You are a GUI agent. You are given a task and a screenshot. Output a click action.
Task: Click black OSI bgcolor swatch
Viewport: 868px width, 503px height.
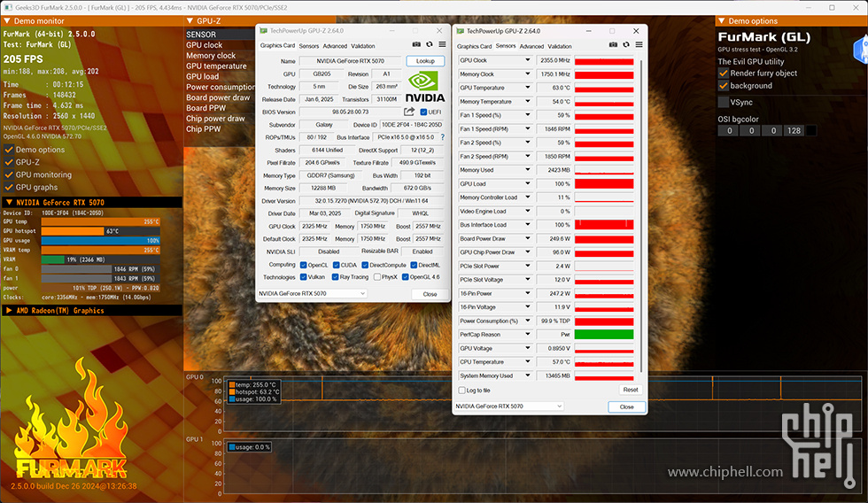(811, 130)
